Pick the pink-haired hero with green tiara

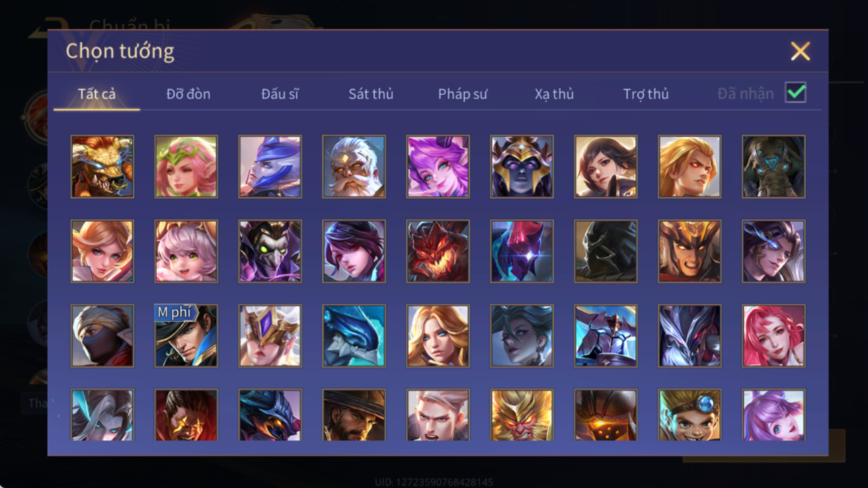[x=186, y=167]
